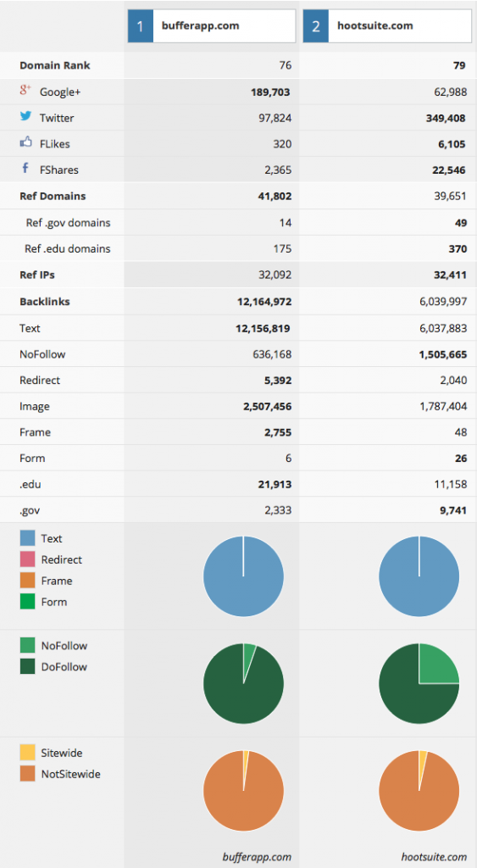Click .edu value 21,913
Viewport: 477px width, 868px height.
pyautogui.click(x=277, y=484)
